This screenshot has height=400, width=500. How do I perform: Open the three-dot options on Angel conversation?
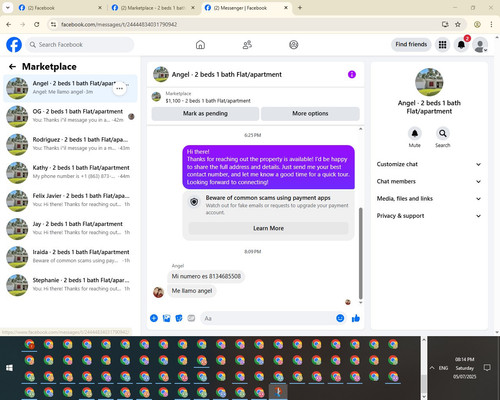pyautogui.click(x=120, y=89)
